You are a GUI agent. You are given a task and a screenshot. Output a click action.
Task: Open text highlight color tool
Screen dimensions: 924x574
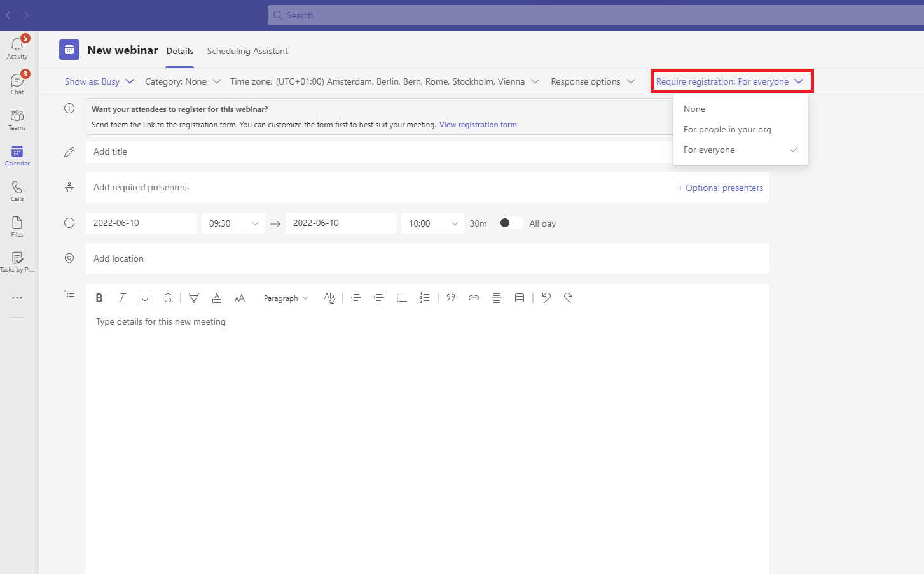194,298
